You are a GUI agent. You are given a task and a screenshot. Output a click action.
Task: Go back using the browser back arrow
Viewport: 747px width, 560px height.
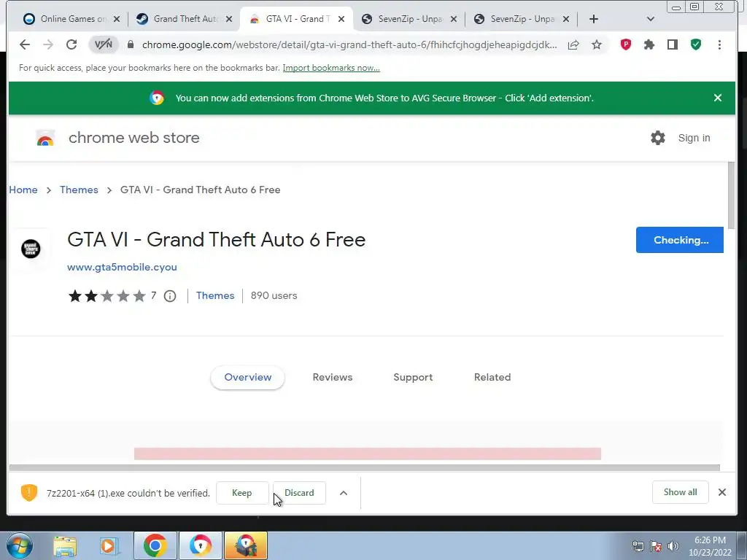coord(25,44)
